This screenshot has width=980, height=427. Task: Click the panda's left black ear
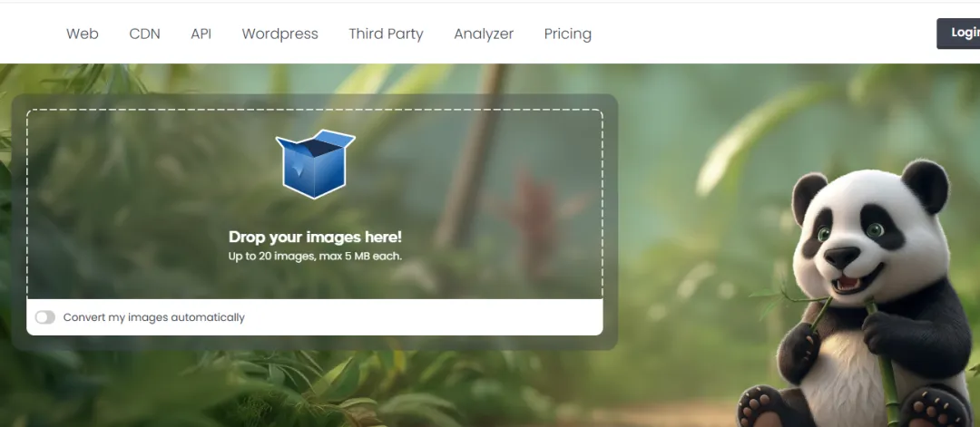point(808,198)
